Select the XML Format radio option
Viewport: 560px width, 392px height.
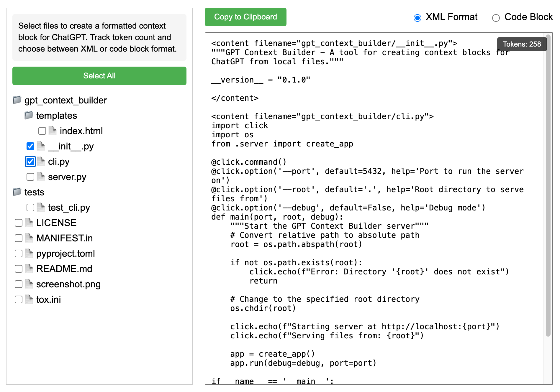pyautogui.click(x=417, y=18)
